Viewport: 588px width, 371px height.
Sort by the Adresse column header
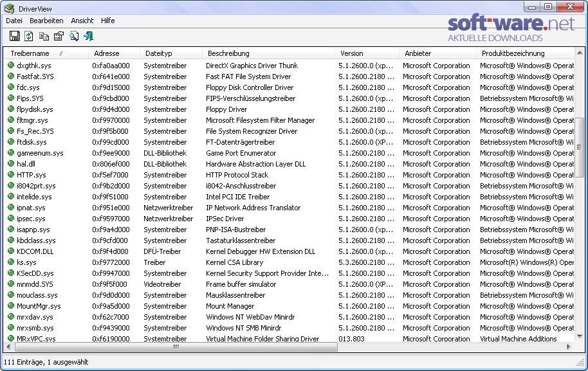(x=114, y=53)
